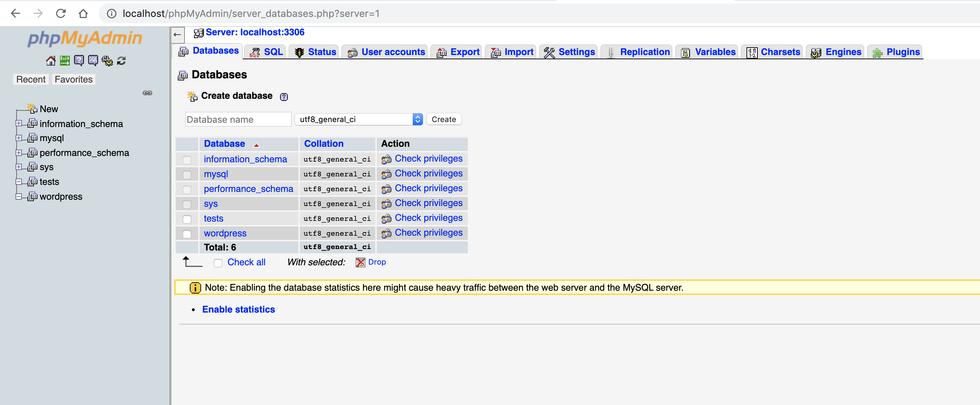This screenshot has width=980, height=405.
Task: Click the tests database icon in sidebar tree
Action: [32, 181]
